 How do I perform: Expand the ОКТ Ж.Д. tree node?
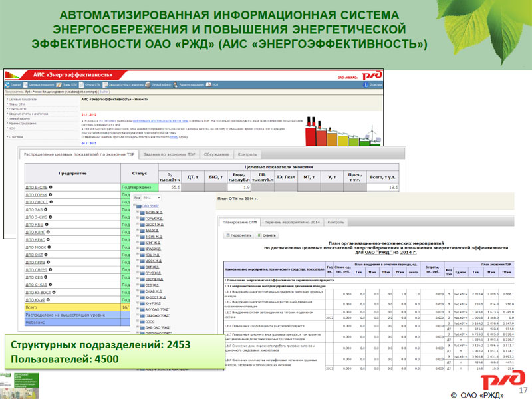point(138,267)
